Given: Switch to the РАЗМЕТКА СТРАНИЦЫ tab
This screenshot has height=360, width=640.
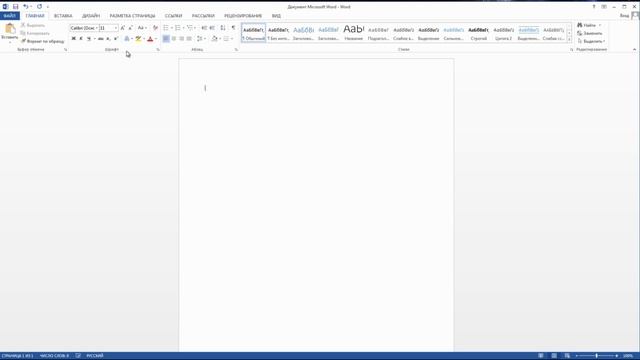Looking at the screenshot, I should (132, 16).
